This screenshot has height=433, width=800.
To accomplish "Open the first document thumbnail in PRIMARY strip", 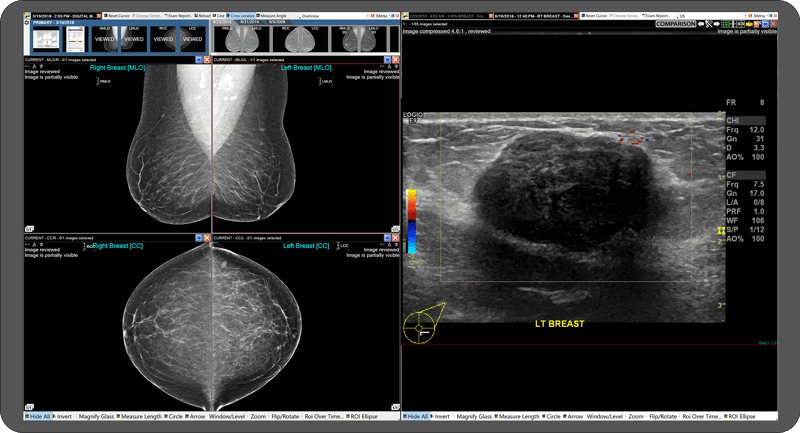I will [x=46, y=39].
